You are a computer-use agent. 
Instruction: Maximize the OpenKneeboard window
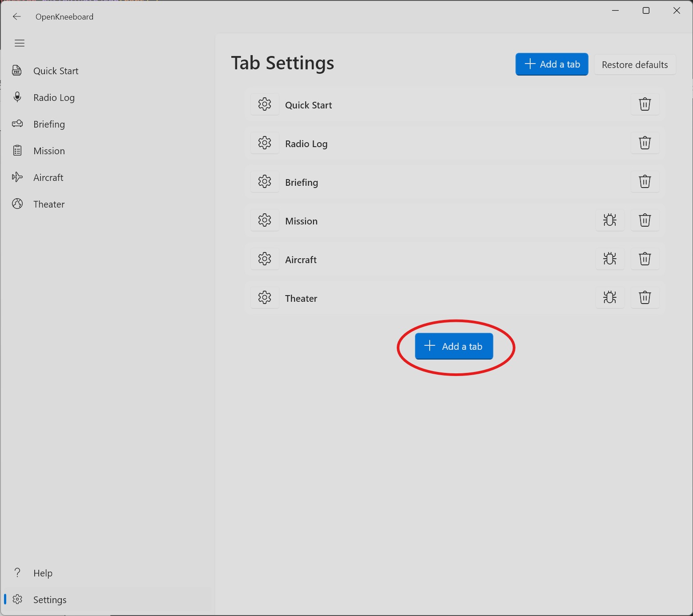(x=646, y=10)
